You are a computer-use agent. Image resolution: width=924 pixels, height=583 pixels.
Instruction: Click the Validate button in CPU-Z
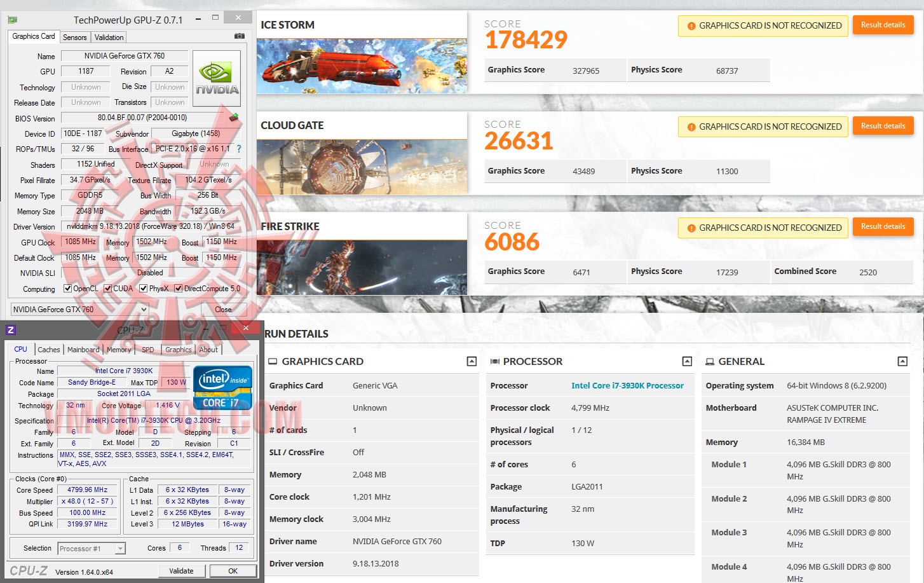pos(181,571)
